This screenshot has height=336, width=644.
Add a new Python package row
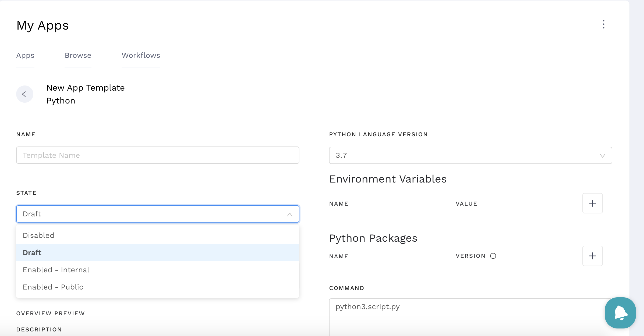coord(592,256)
